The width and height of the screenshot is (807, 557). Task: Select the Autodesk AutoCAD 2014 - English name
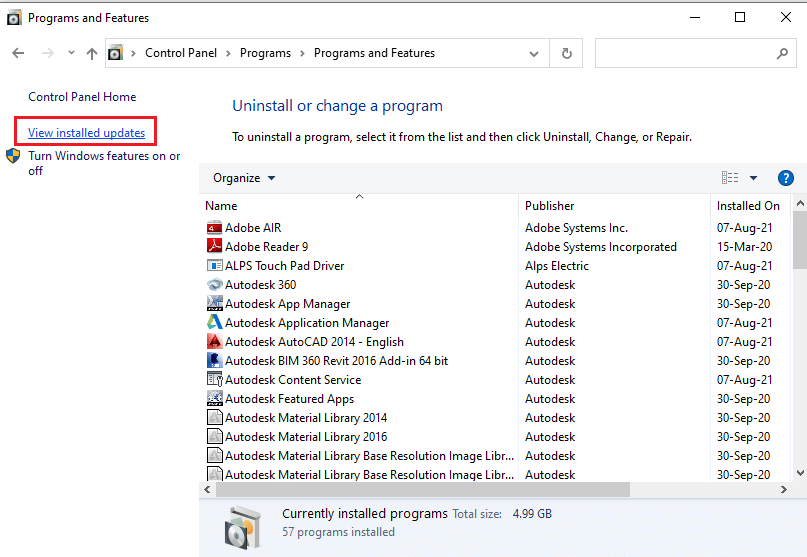tap(314, 342)
